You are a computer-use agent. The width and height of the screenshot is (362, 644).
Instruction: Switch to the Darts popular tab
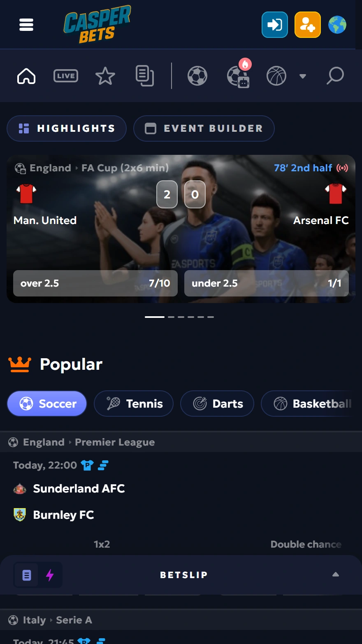pos(217,404)
